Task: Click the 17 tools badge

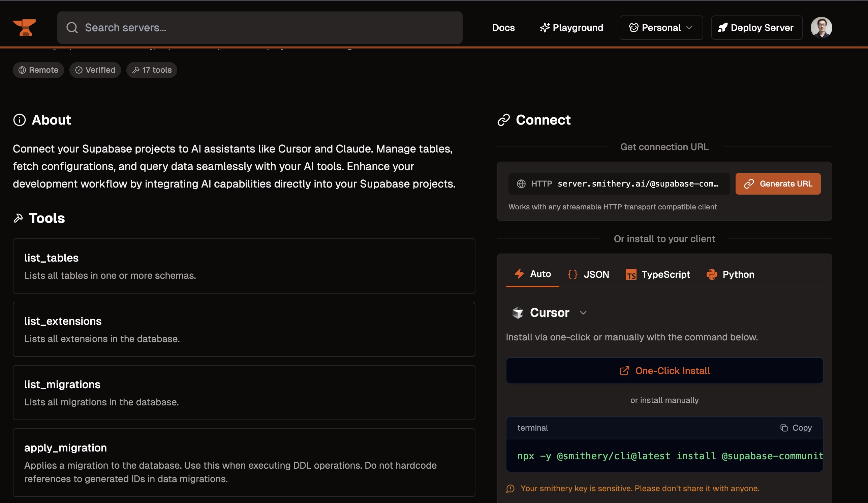Action: [x=152, y=70]
